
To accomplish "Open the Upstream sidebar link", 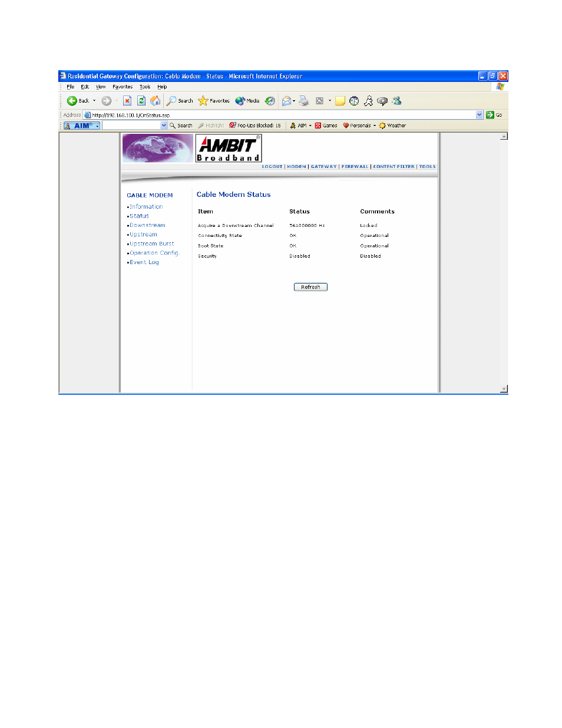I will point(143,235).
